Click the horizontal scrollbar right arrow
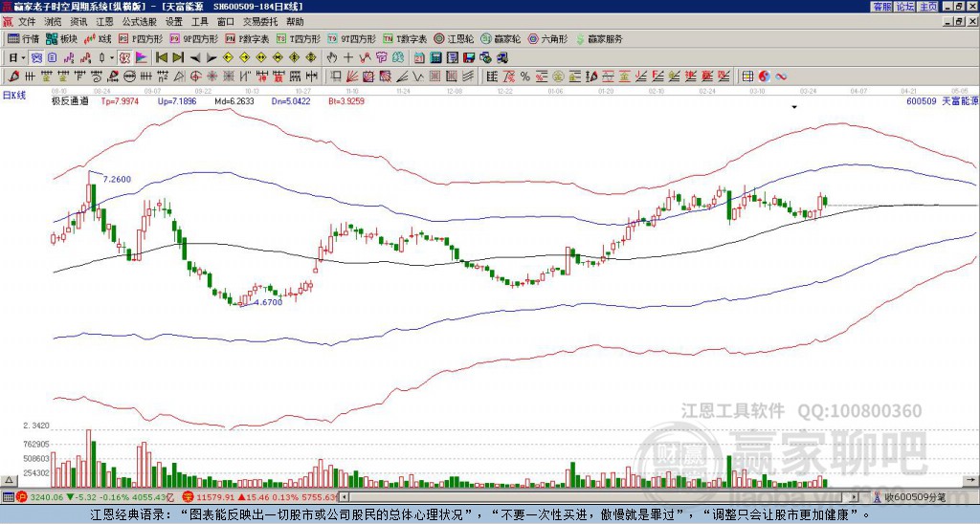 [854, 497]
